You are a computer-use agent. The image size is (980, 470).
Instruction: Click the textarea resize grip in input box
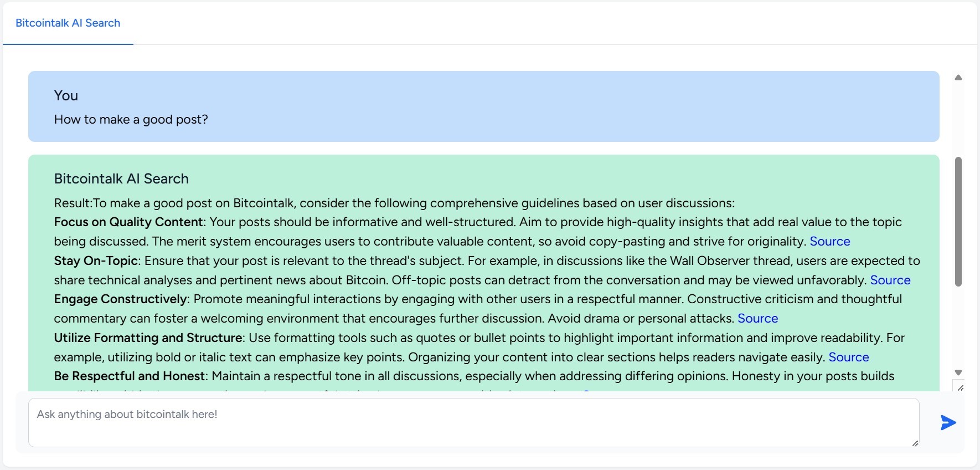[915, 442]
